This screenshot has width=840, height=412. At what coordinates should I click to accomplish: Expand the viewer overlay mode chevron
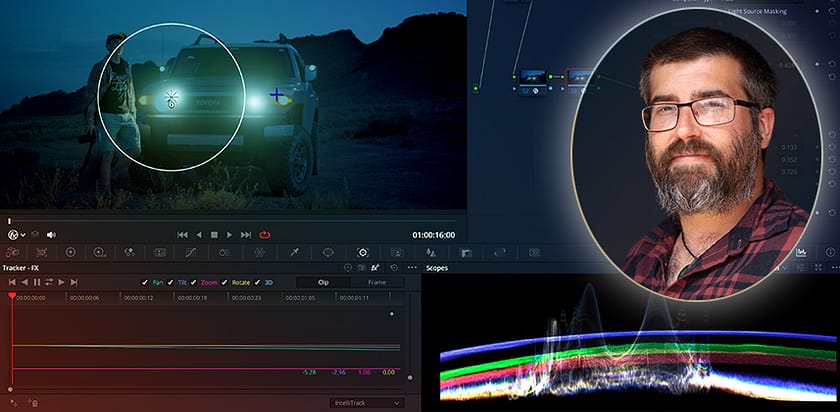(22, 235)
